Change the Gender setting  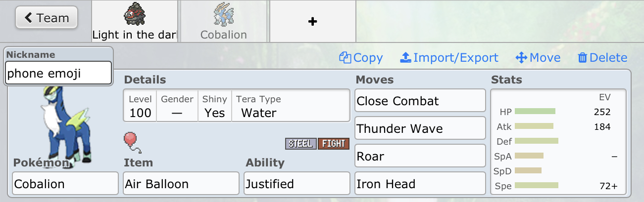tap(177, 106)
